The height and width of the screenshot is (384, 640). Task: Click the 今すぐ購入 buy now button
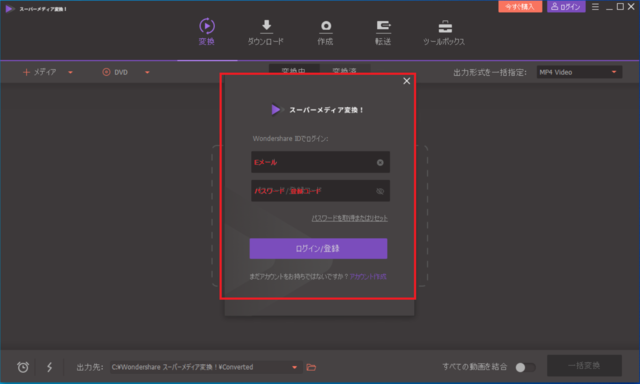coord(520,7)
